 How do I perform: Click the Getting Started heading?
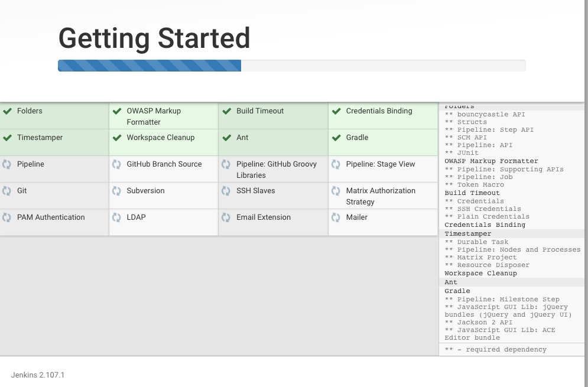point(154,38)
